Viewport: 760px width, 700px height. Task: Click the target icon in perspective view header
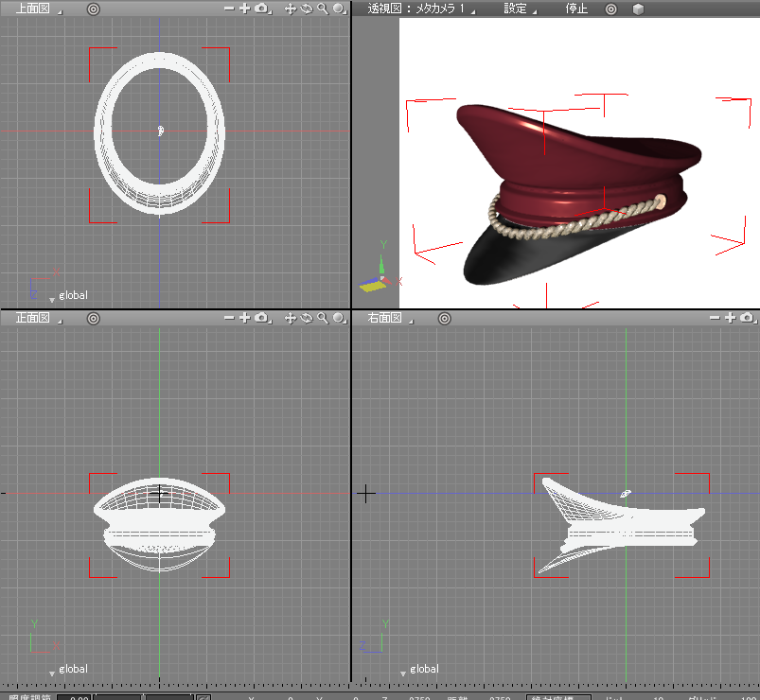coord(611,9)
